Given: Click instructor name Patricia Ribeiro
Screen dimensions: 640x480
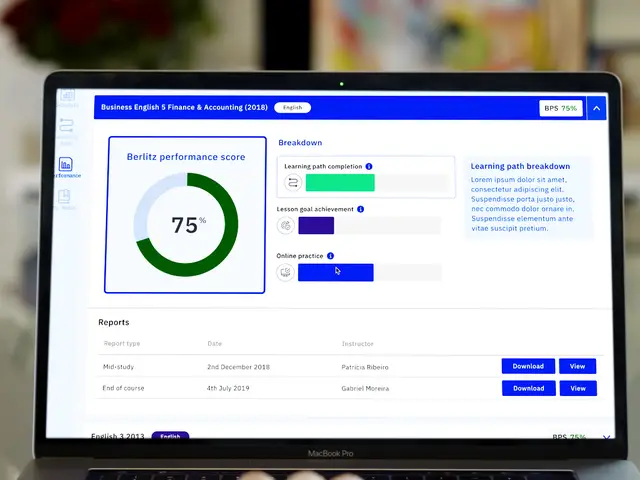Looking at the screenshot, I should tap(365, 367).
